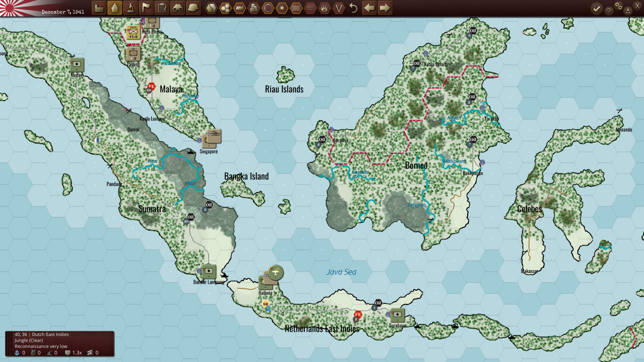Image resolution: width=644 pixels, height=362 pixels.
Task: Click the Batavia city label
Action: 265,293
